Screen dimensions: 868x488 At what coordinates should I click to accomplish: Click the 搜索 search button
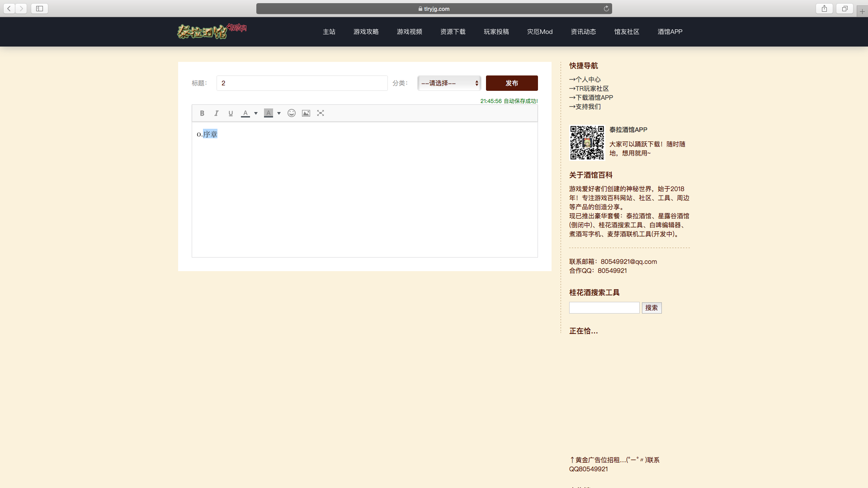651,308
